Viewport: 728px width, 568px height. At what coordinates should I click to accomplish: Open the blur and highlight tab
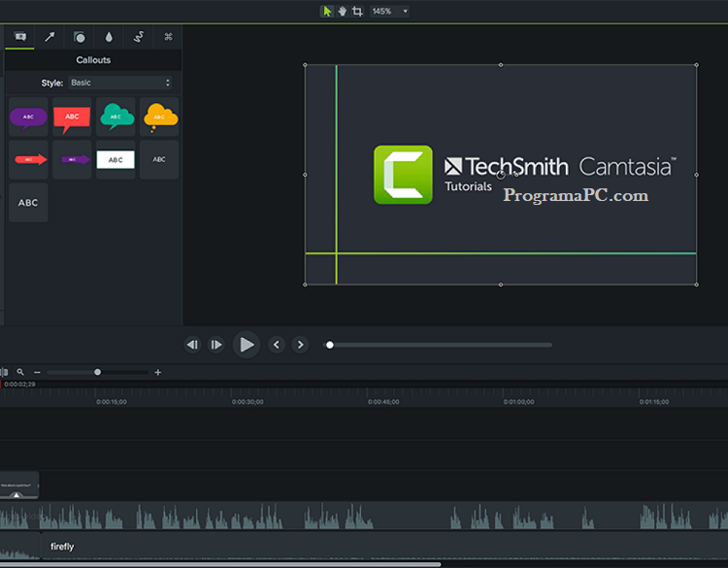(x=109, y=37)
